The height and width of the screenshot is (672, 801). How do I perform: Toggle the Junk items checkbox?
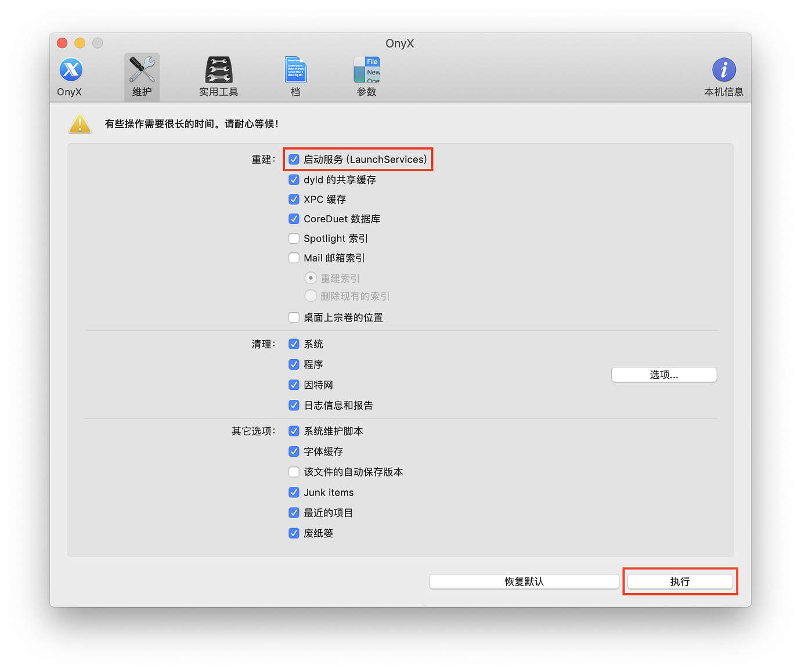pos(294,493)
